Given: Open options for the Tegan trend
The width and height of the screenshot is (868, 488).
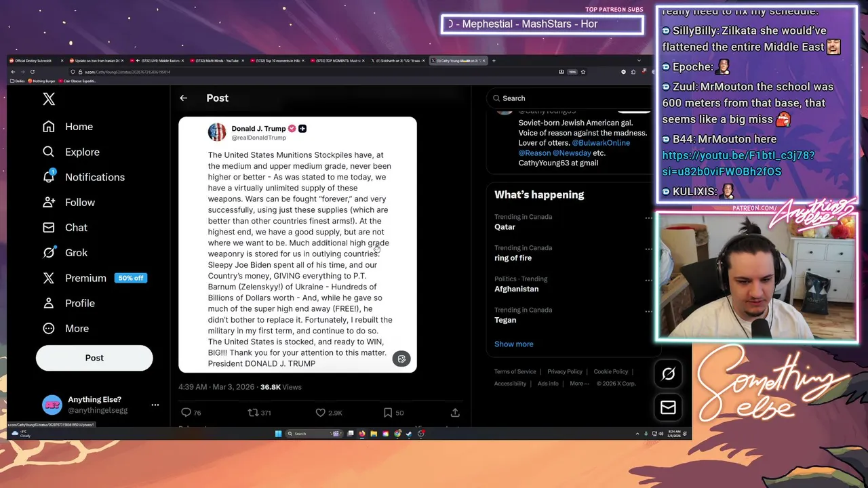Looking at the screenshot, I should (648, 312).
